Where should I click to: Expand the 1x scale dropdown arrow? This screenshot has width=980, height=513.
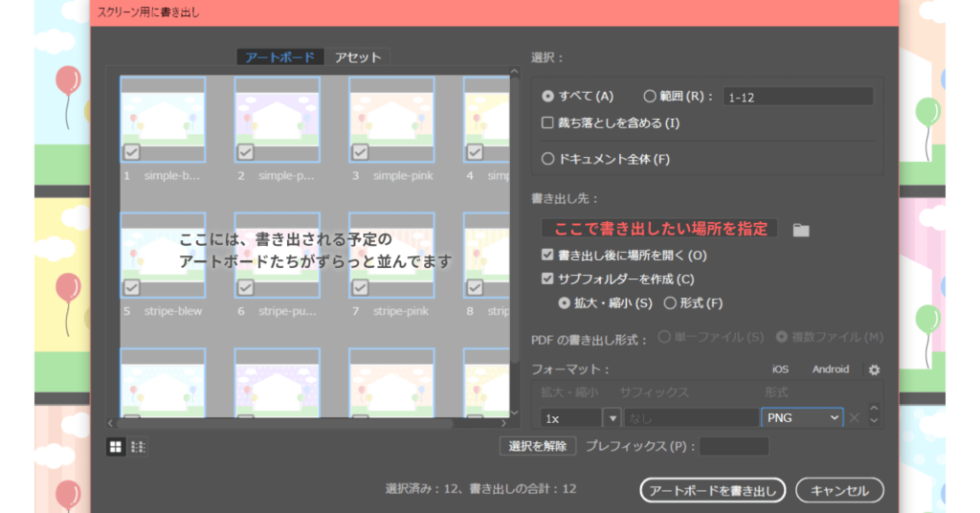pyautogui.click(x=612, y=418)
